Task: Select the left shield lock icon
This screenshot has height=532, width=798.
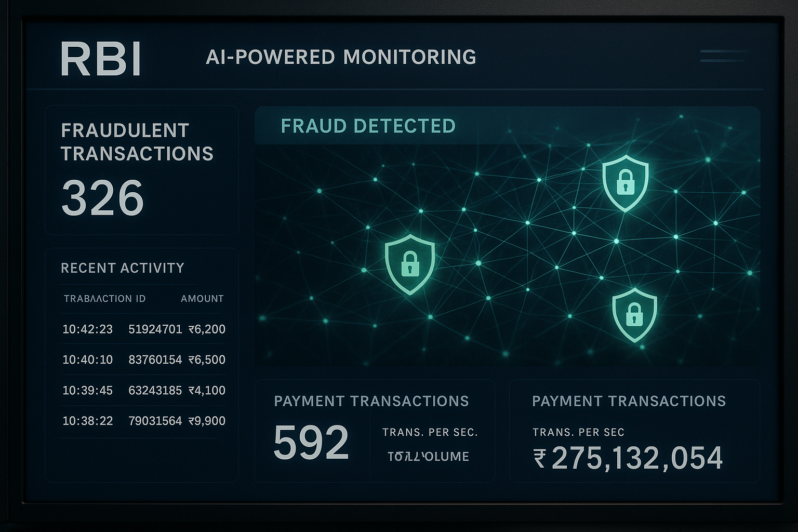Action: click(410, 264)
